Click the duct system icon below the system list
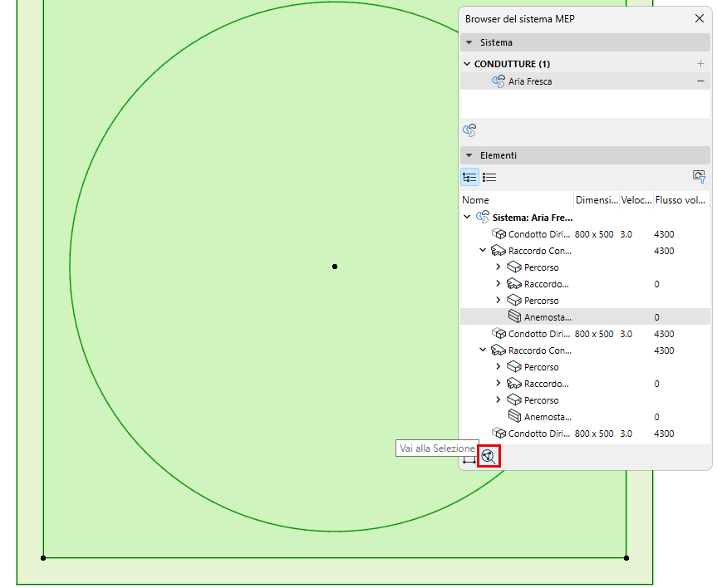 click(469, 130)
